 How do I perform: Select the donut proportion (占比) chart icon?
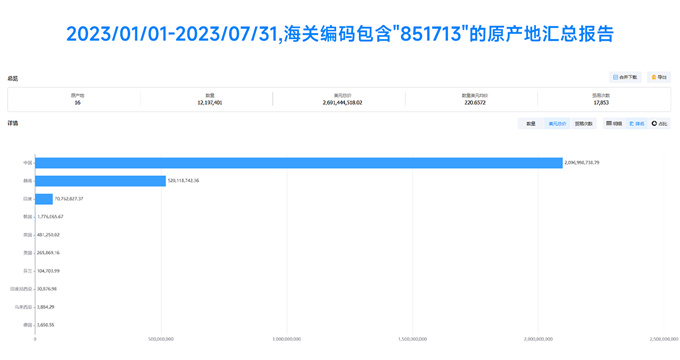(654, 124)
